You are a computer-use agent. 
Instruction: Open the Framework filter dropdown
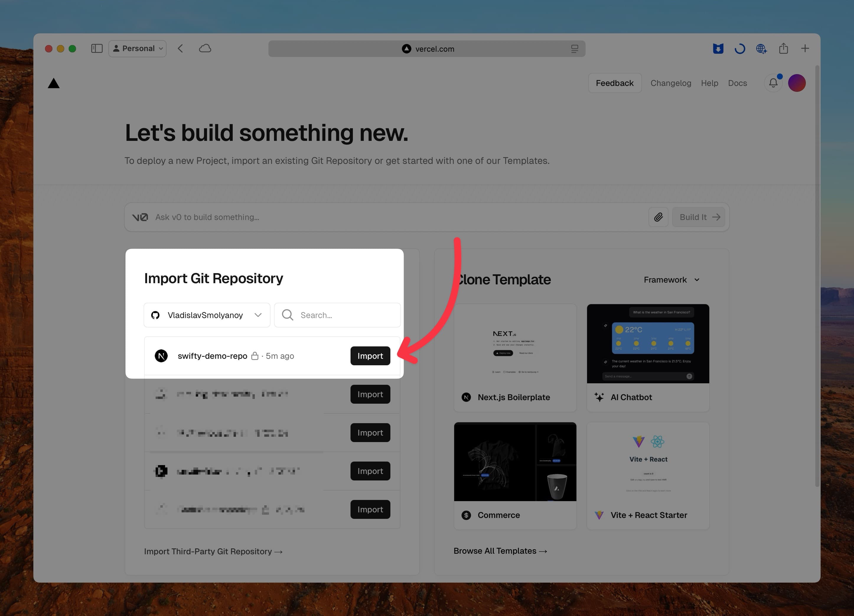pyautogui.click(x=672, y=280)
